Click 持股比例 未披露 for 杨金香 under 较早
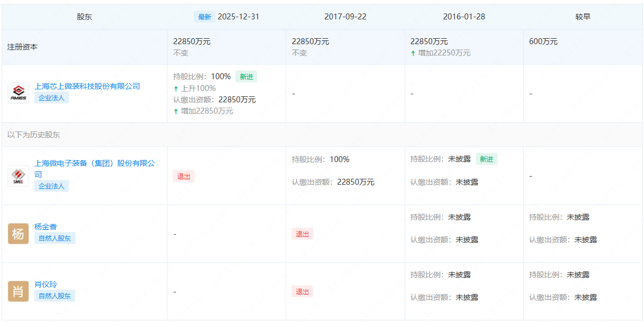Screen dimensions: 644x322 (x=559, y=217)
